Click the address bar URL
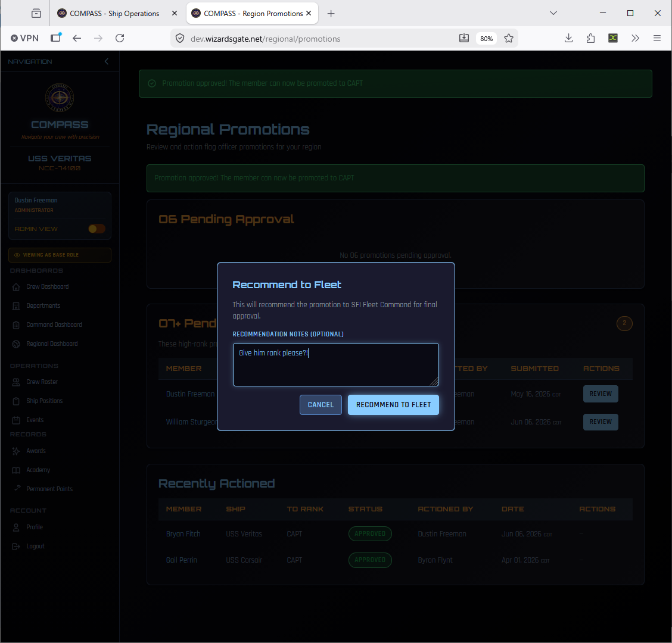The height and width of the screenshot is (643, 672). point(266,39)
